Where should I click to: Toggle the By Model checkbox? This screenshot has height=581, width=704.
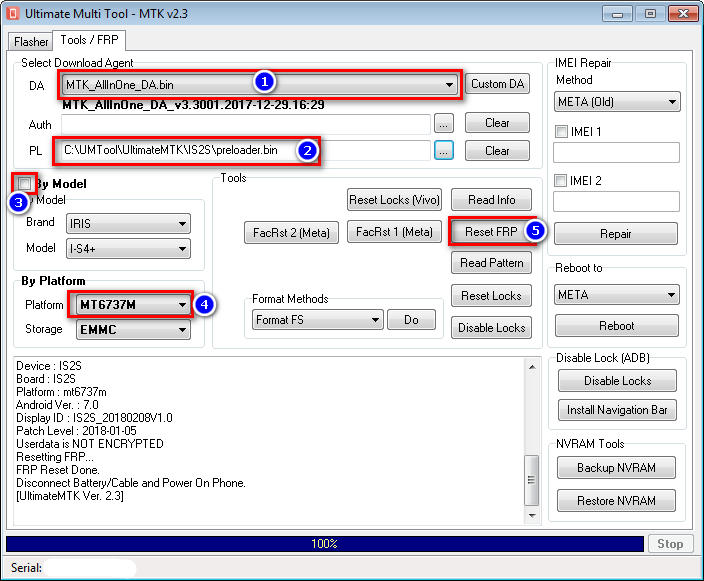(24, 183)
